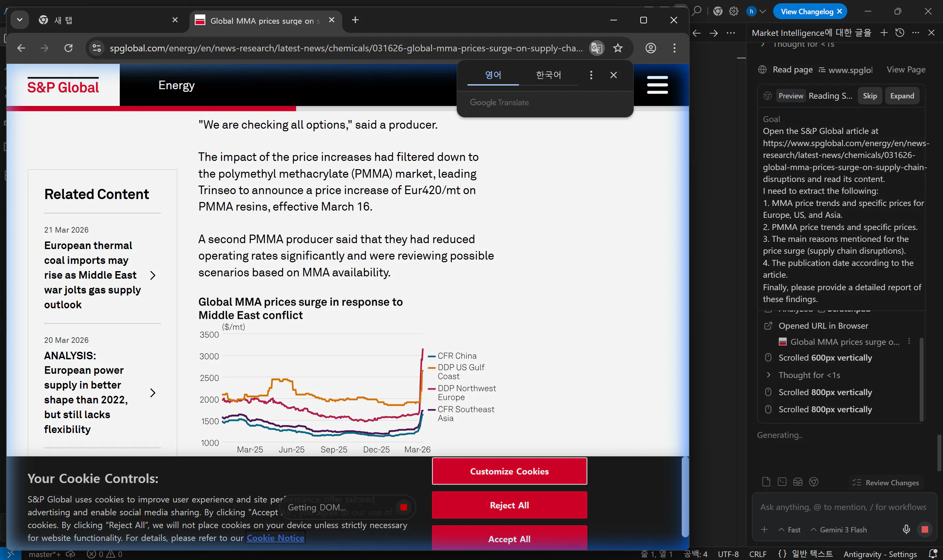Toggle DDP US Gulf Coast legend series
This screenshot has width=943, height=560.
(456, 372)
